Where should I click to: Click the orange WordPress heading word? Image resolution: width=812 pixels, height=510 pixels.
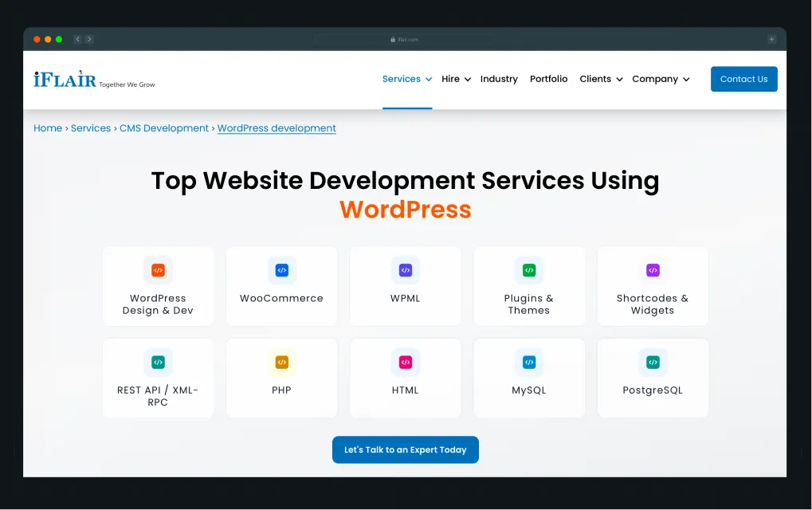click(x=406, y=210)
